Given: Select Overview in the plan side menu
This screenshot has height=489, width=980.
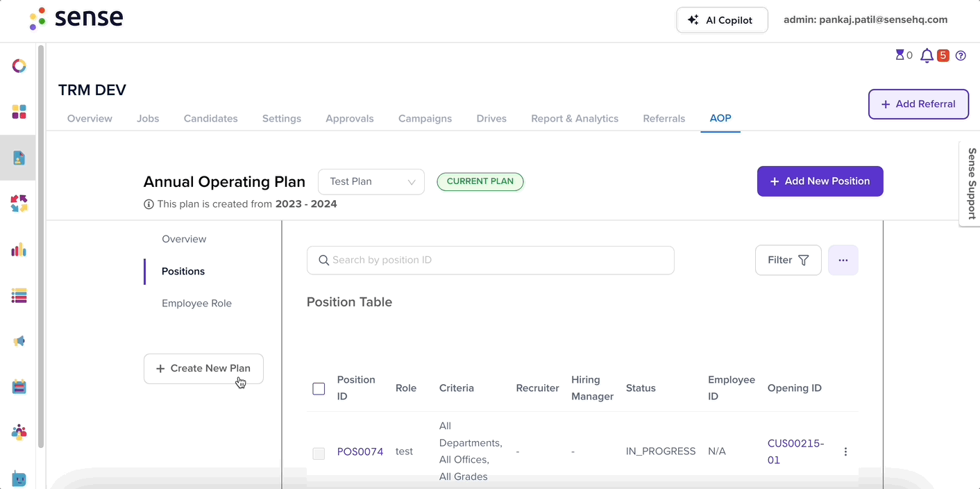Looking at the screenshot, I should point(184,239).
